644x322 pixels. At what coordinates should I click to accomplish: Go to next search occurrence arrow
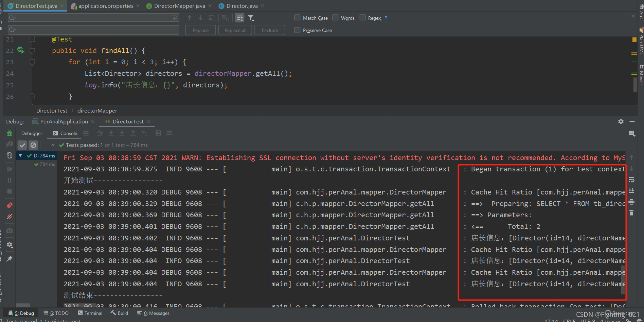[201, 18]
